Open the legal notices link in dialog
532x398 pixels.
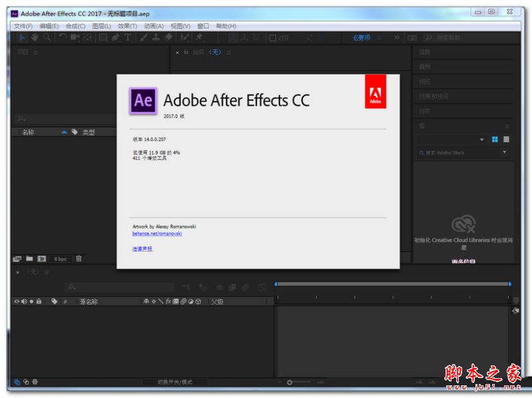click(x=142, y=249)
